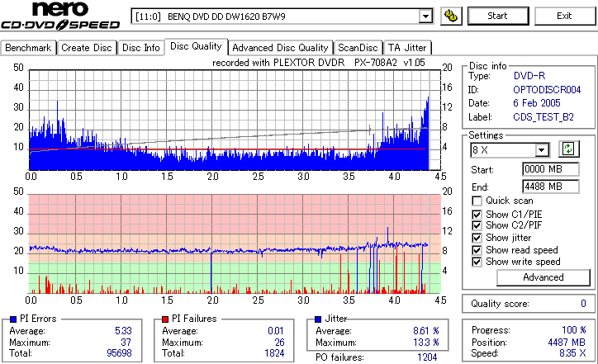Click the PI failures jitter lower graph
This screenshot has width=598, height=364.
235,244
